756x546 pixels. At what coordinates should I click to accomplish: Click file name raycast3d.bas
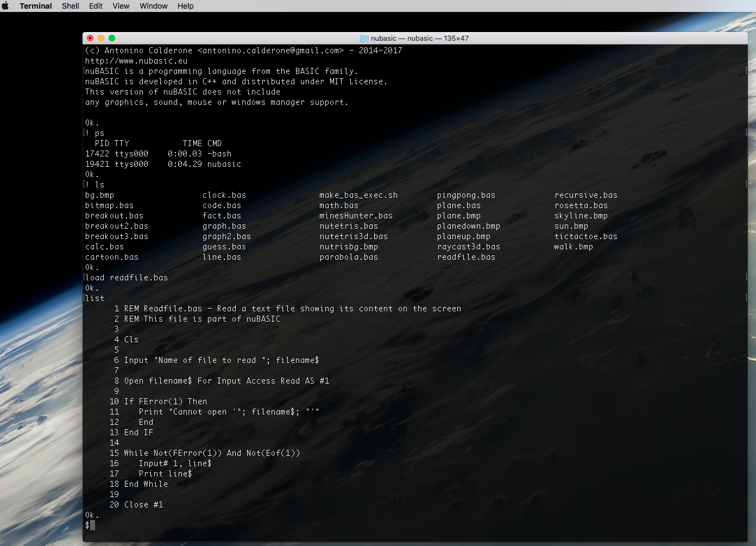469,247
